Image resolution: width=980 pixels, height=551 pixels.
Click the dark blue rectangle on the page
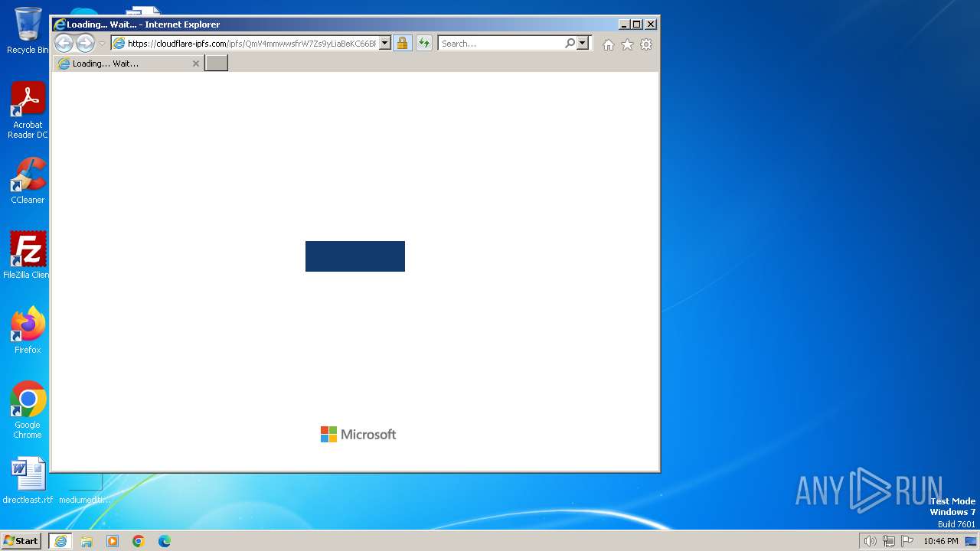(x=355, y=256)
